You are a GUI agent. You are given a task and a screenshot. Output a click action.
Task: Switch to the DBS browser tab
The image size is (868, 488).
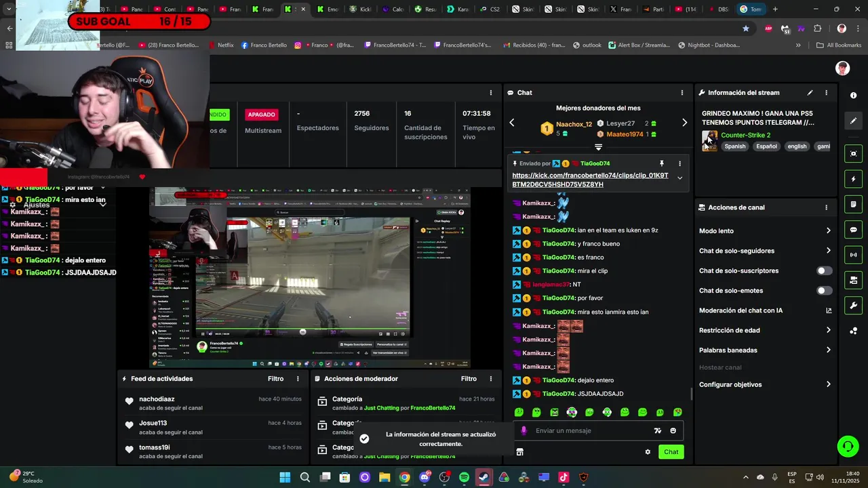(718, 9)
